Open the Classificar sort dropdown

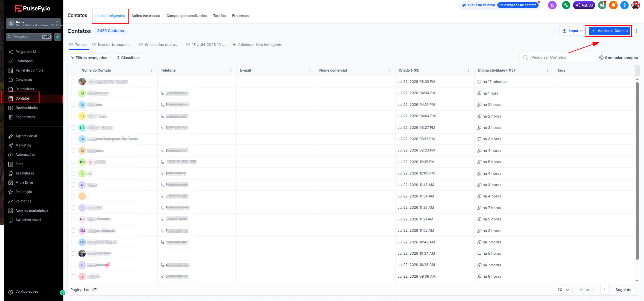coord(128,58)
